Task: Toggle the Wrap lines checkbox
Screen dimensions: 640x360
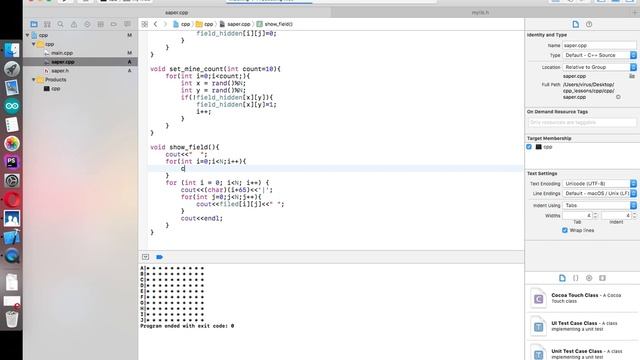Action: coord(564,230)
